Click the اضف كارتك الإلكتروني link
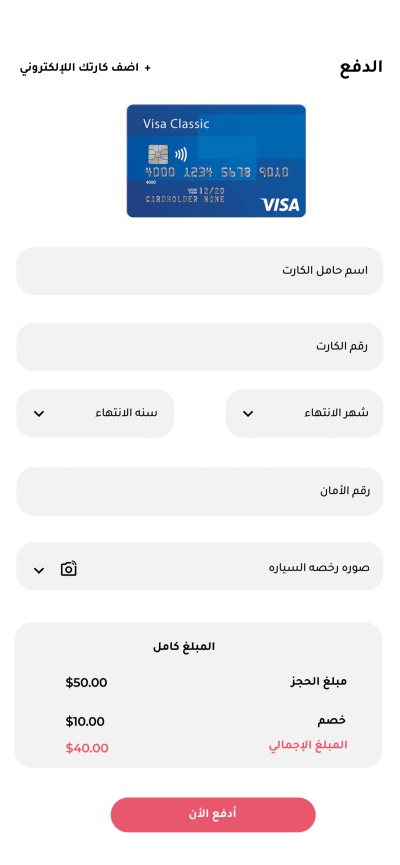Viewport: 400px width, 865px height. [79, 68]
